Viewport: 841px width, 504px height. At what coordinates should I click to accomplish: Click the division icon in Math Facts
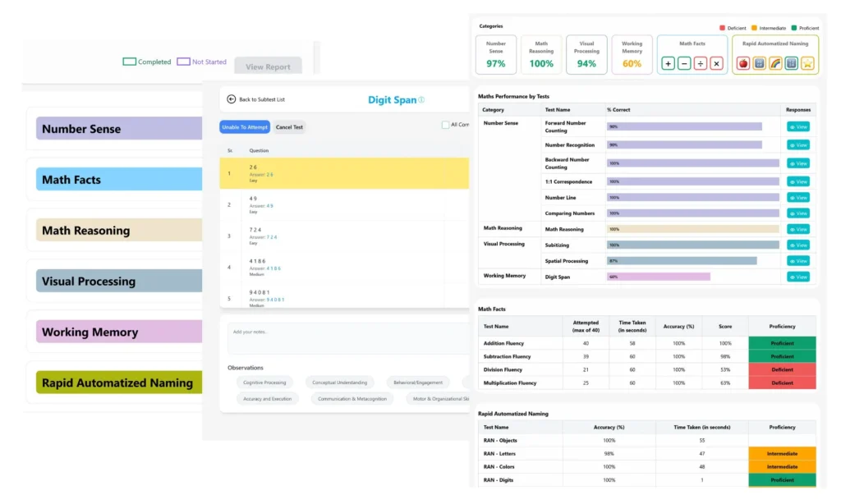pyautogui.click(x=700, y=64)
